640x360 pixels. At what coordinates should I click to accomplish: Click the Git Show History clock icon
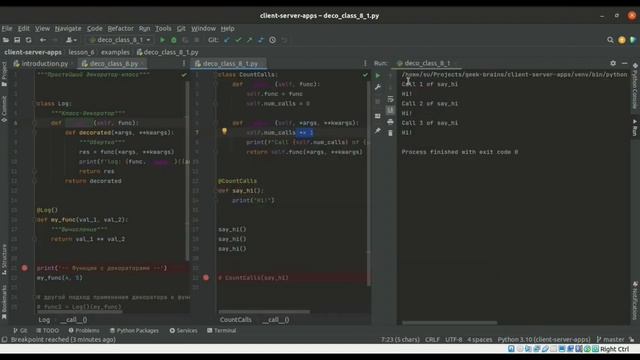coord(272,40)
